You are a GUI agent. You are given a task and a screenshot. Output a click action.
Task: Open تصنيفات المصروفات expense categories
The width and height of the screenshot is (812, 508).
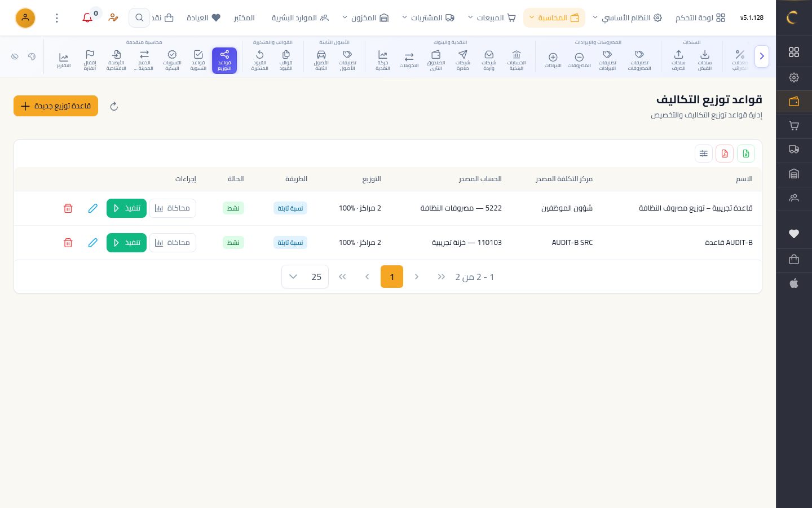pos(639,60)
